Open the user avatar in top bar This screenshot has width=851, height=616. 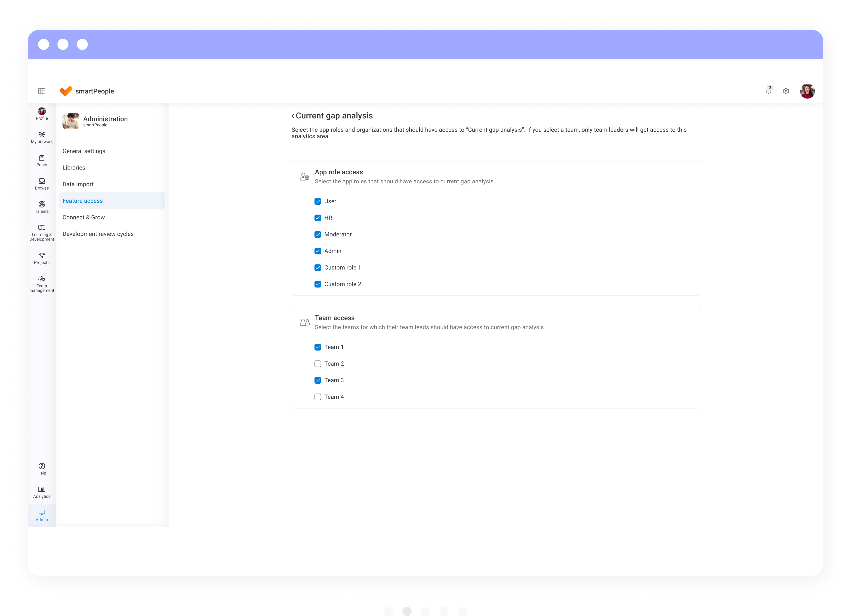[x=807, y=91]
